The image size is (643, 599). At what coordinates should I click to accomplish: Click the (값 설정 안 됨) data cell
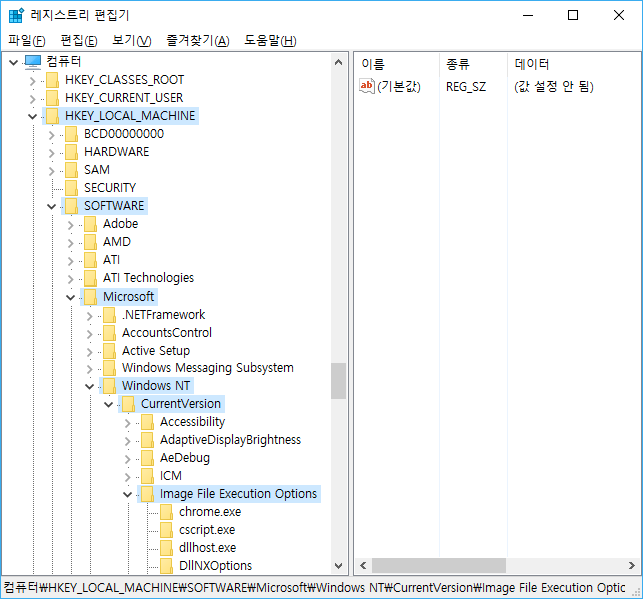(554, 87)
